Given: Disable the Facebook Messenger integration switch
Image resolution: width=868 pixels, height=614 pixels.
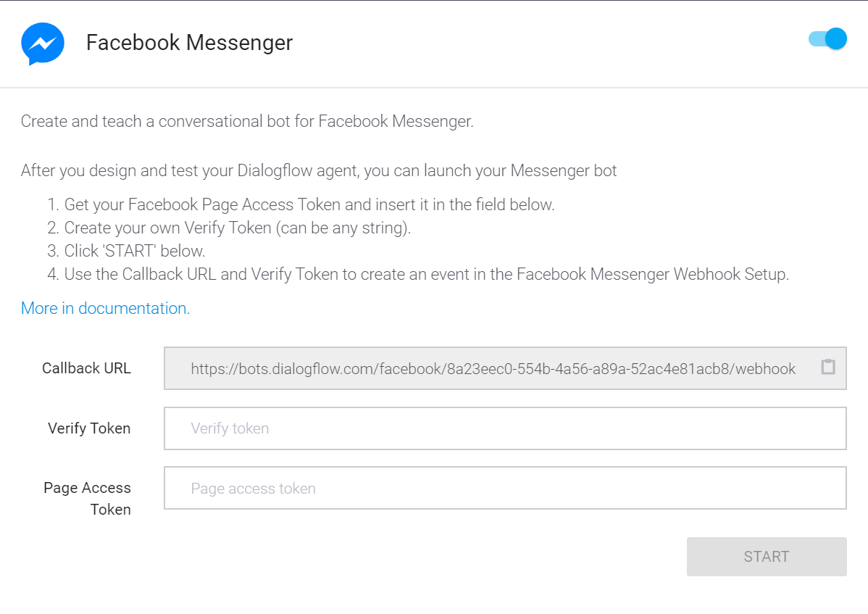Looking at the screenshot, I should (x=828, y=39).
